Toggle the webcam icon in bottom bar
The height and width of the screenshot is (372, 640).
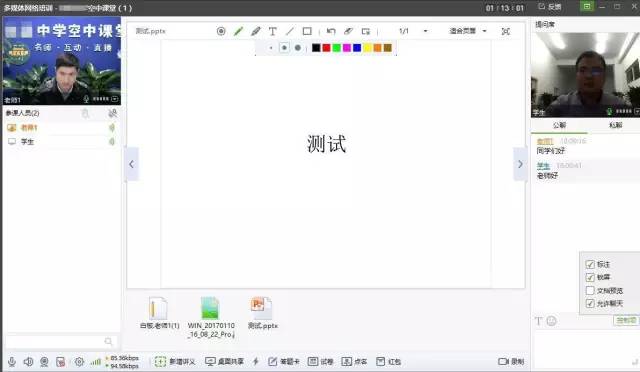coord(44,362)
